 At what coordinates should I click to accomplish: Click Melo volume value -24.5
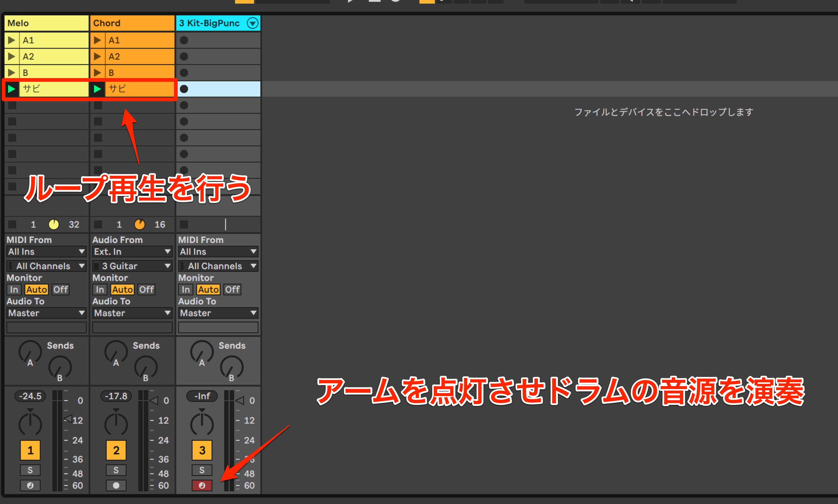click(30, 396)
